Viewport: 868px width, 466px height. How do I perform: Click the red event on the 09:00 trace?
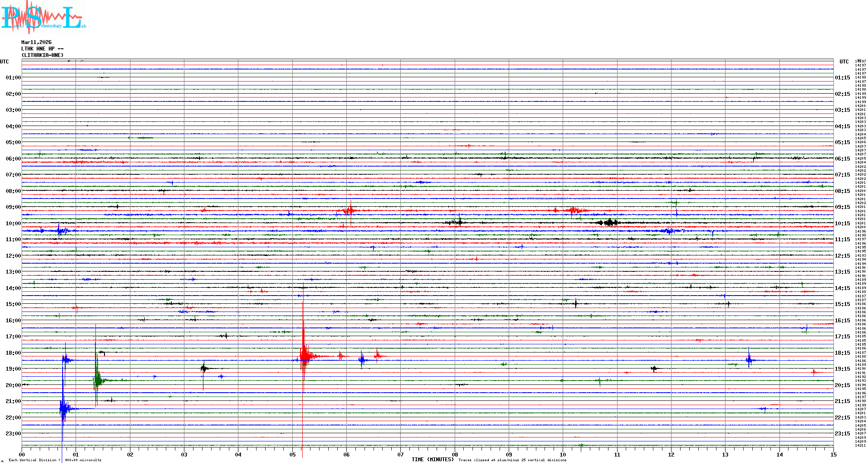click(x=349, y=211)
